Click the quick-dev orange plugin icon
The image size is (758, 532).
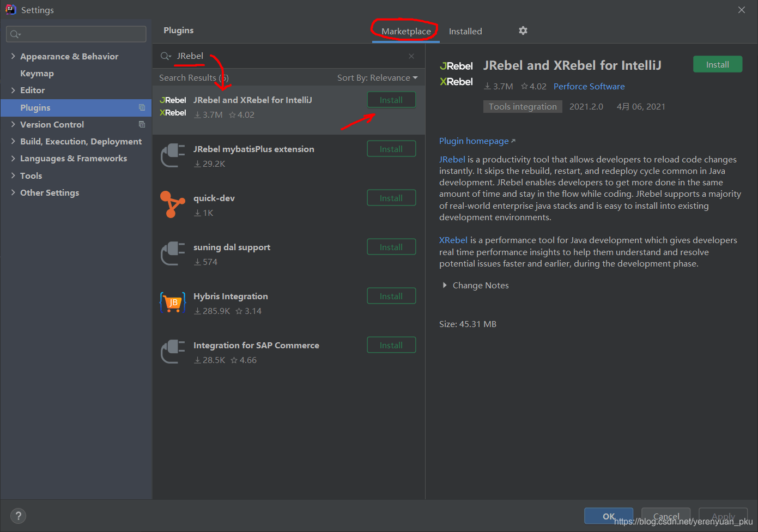[x=173, y=204]
